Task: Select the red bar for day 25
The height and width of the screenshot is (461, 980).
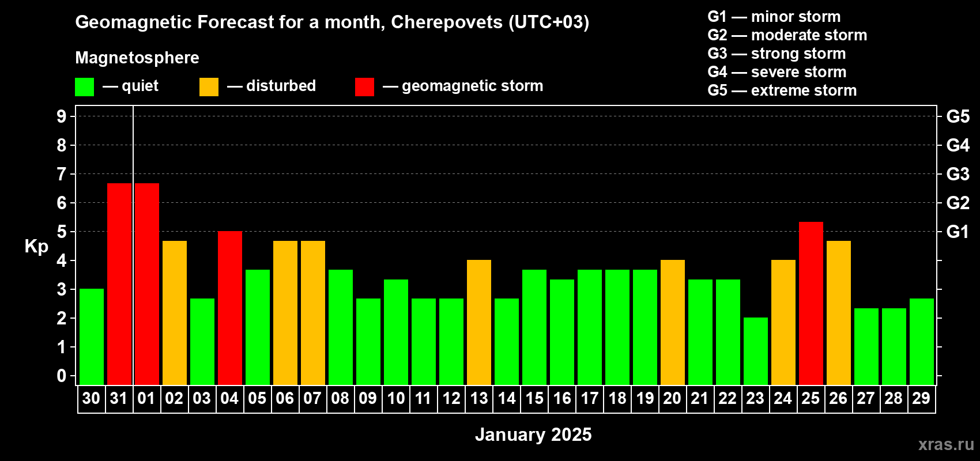Action: [x=811, y=303]
